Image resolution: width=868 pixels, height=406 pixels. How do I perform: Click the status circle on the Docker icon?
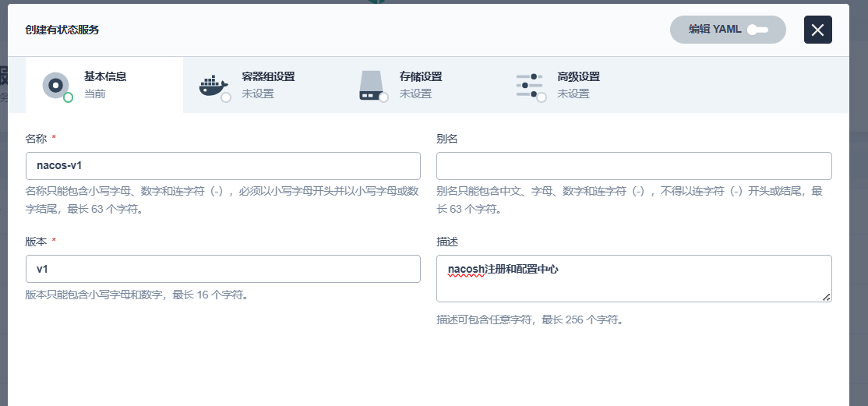pos(226,97)
